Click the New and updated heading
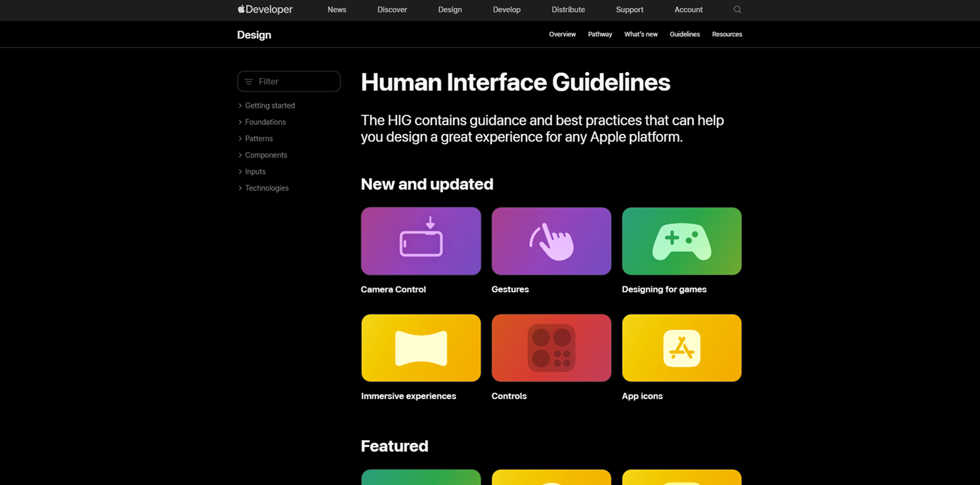Viewport: 980px width, 485px height. pyautogui.click(x=427, y=184)
